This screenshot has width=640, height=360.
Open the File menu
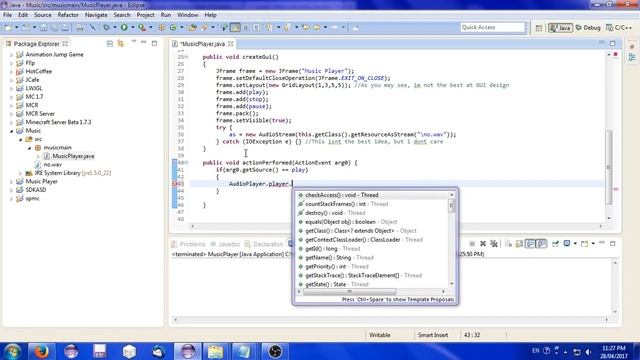tap(7, 15)
